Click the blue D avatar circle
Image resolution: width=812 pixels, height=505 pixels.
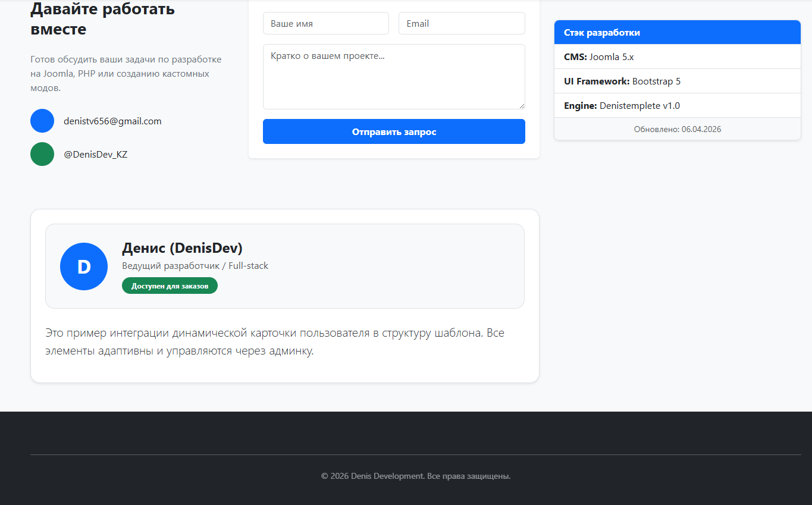tap(84, 266)
